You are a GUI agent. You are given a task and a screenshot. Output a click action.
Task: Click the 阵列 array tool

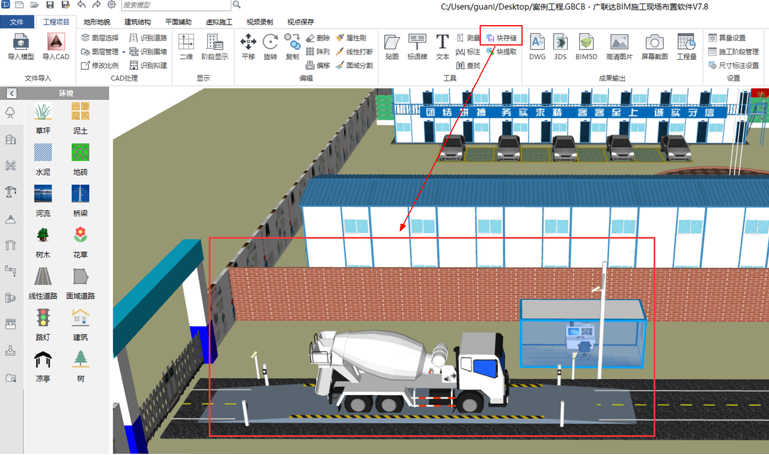pos(318,51)
